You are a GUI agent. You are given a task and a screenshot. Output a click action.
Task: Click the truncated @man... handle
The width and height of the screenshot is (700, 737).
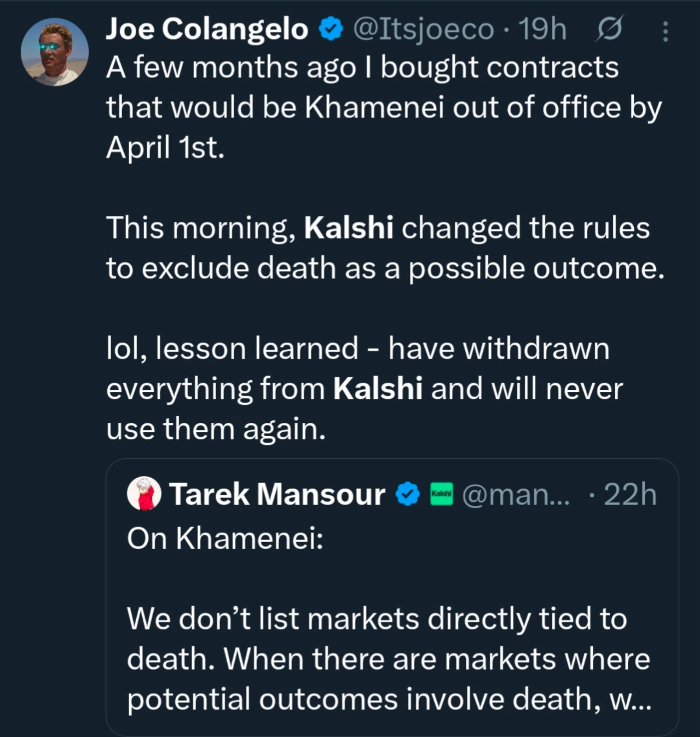click(516, 495)
